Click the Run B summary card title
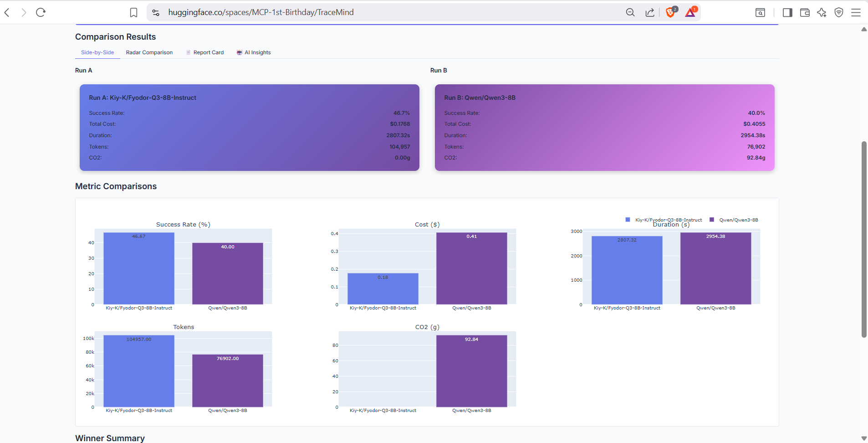This screenshot has height=443, width=868. [x=480, y=98]
